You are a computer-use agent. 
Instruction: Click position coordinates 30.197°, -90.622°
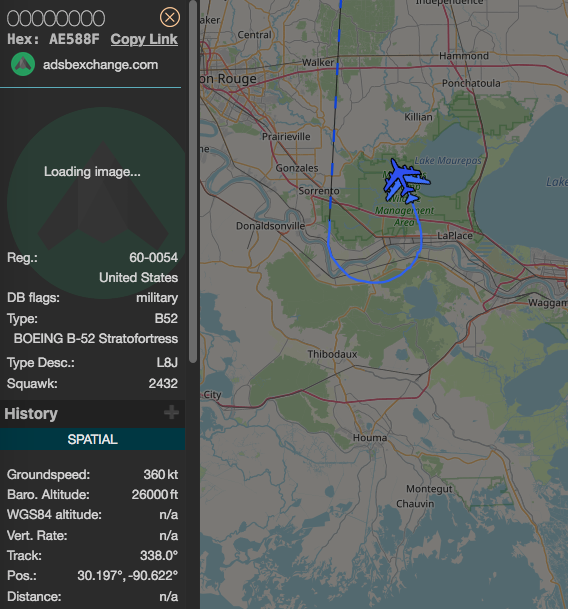click(127, 576)
